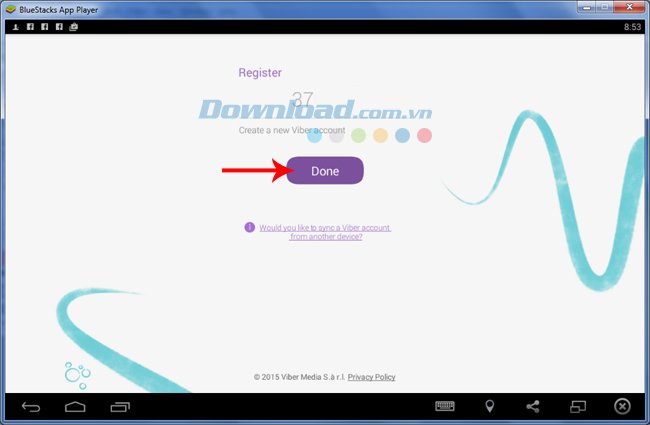Toggle the fullscreen display icon

[x=578, y=406]
